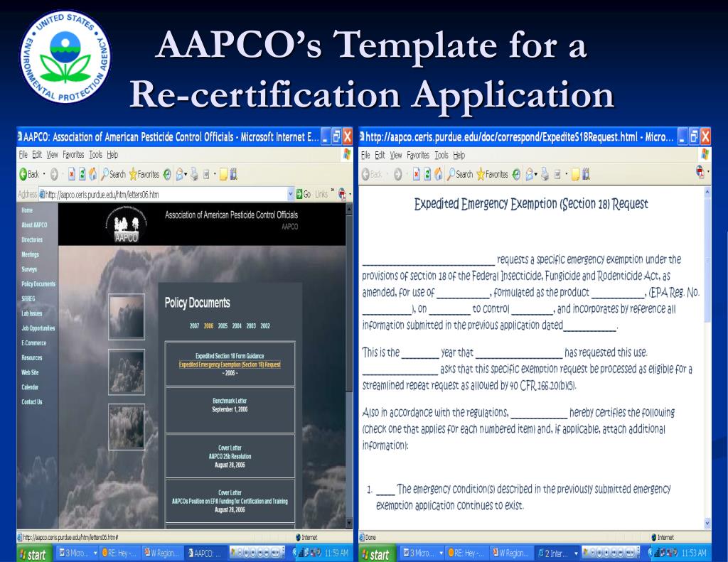Click Print icon in left AAPCO window toolbar
Image resolution: width=728 pixels, height=562 pixels.
(x=194, y=175)
